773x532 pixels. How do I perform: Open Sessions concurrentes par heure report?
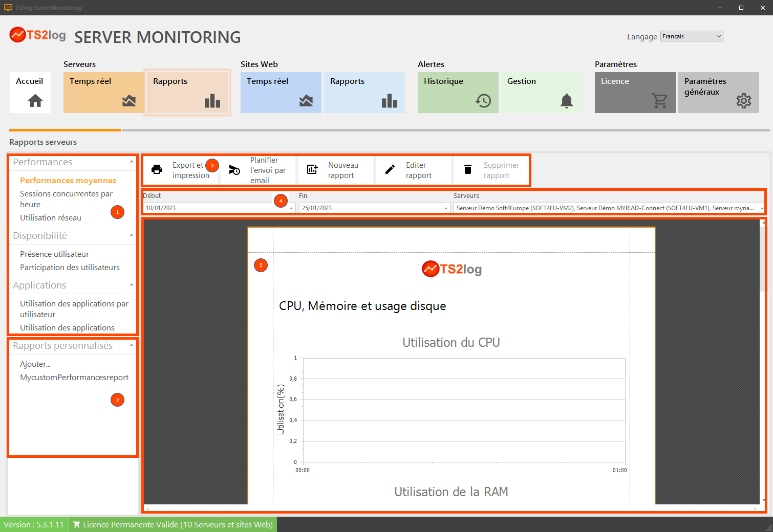[66, 199]
